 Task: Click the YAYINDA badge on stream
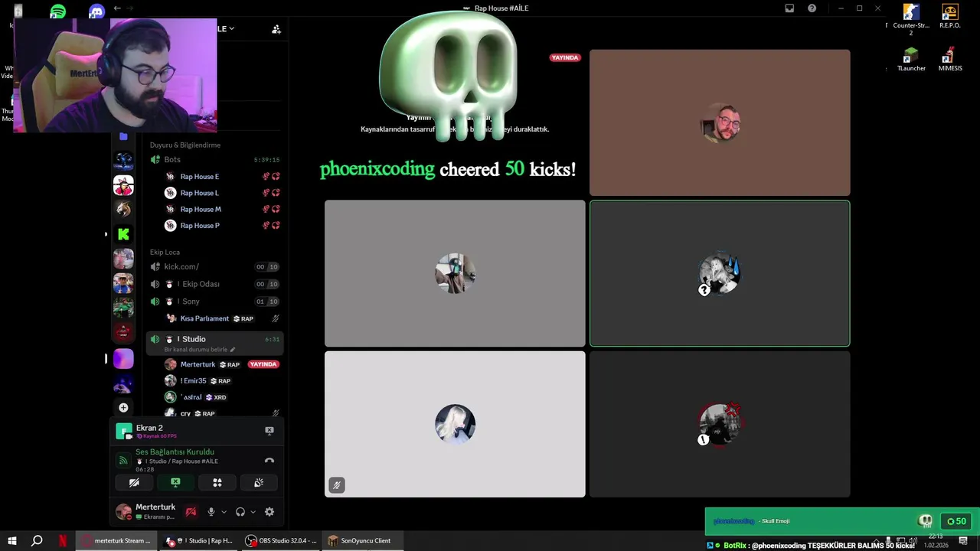[565, 57]
